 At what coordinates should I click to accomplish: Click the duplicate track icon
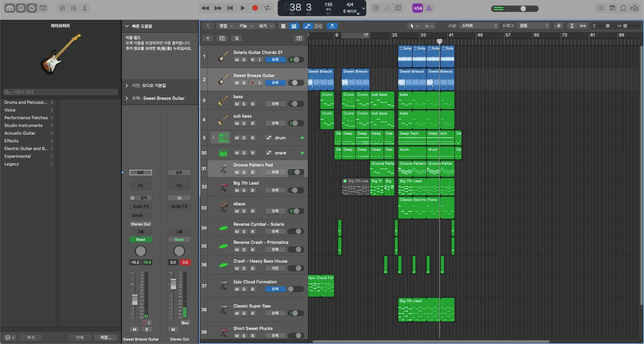222,38
